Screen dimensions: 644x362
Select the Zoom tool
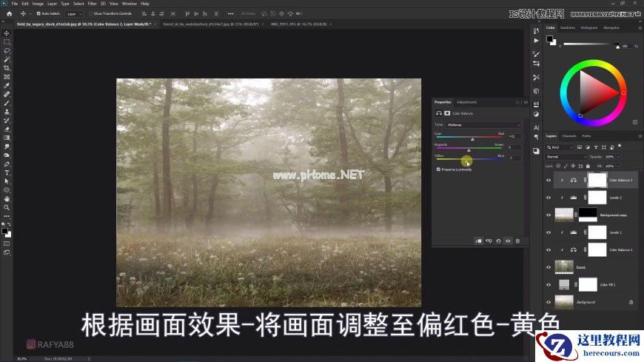[x=7, y=207]
